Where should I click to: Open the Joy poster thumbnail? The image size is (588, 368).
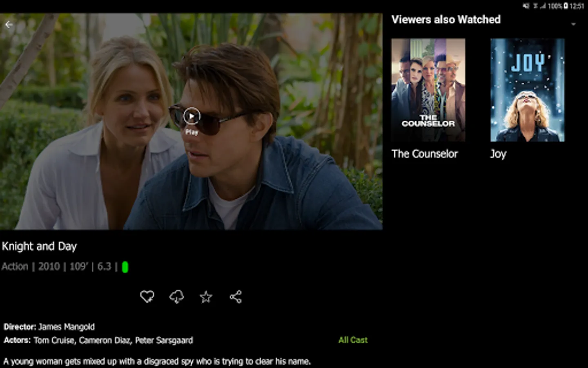[x=527, y=90]
